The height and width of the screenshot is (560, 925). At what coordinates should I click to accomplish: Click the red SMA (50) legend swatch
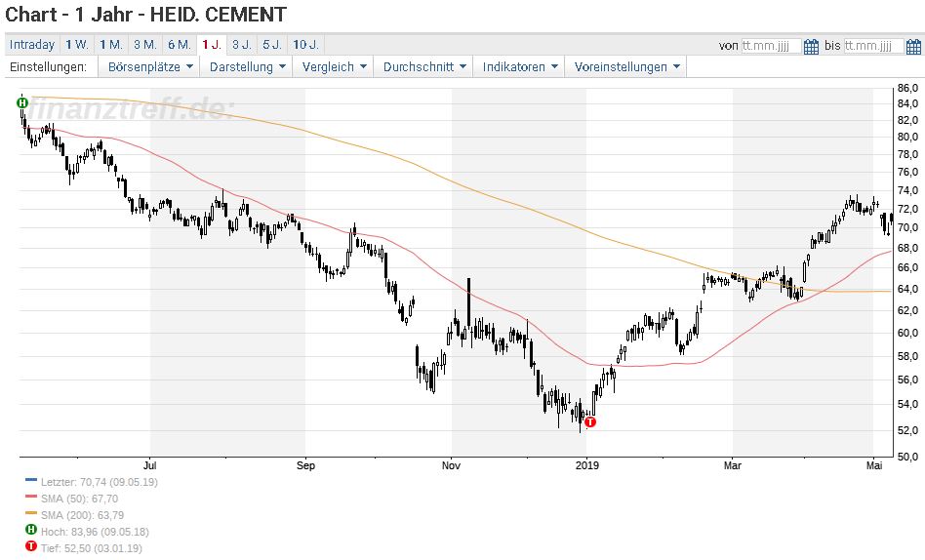coord(31,497)
